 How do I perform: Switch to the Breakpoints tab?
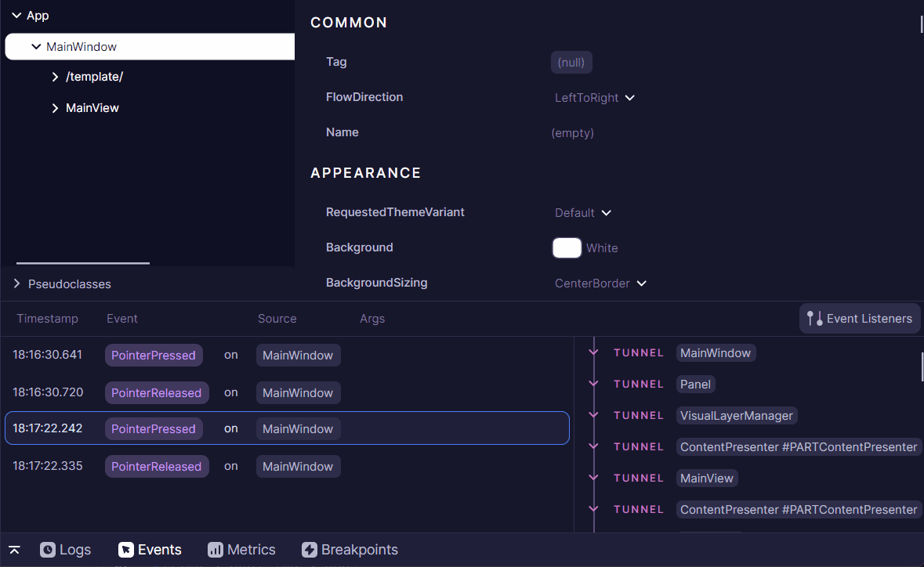[x=350, y=550]
